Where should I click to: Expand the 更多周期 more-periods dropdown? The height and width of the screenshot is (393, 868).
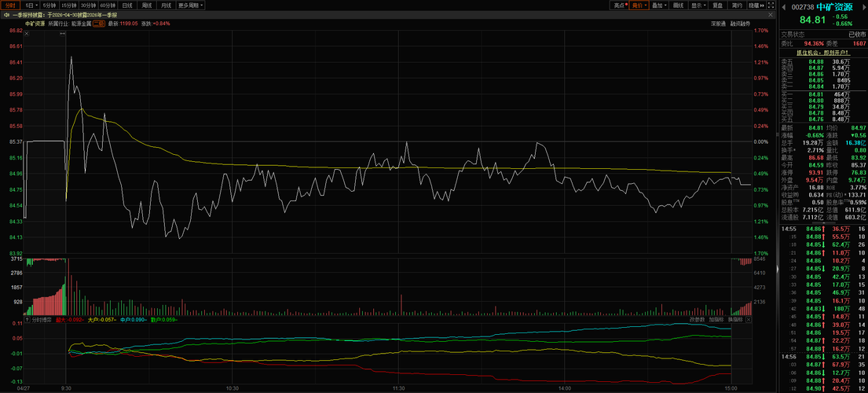point(191,5)
